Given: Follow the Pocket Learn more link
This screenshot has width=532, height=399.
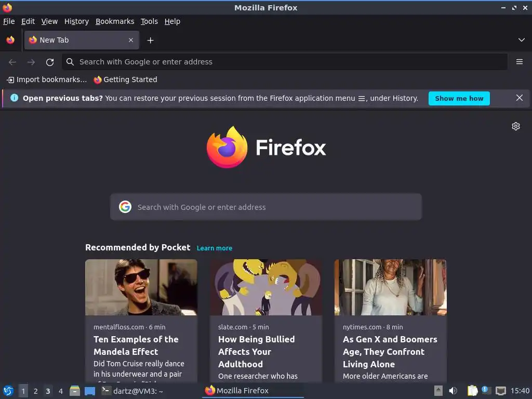Looking at the screenshot, I should tap(215, 248).
